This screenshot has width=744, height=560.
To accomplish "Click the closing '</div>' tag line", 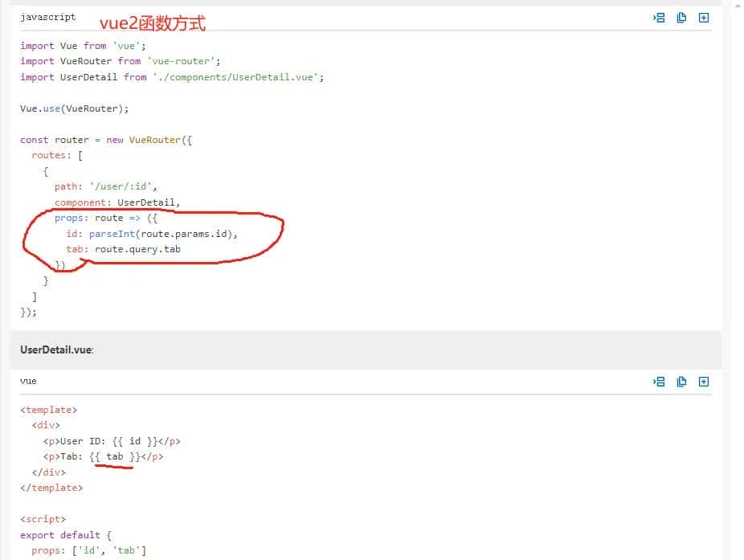I will click(48, 472).
